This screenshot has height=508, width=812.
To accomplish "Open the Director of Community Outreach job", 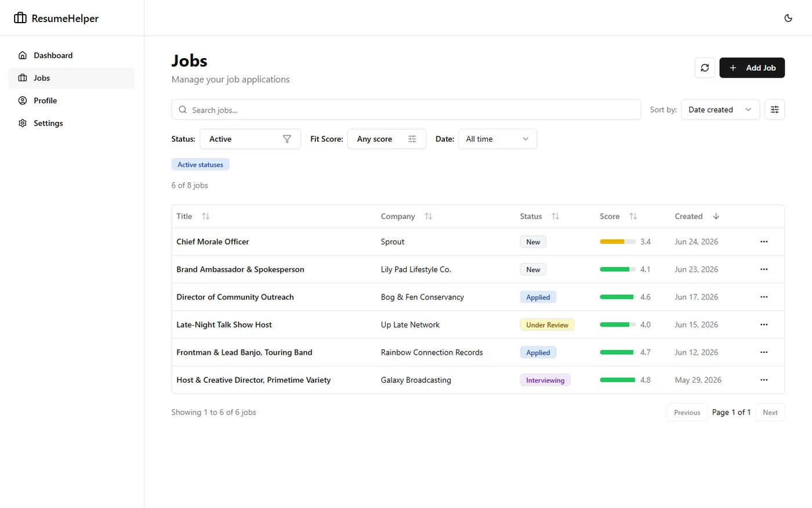I will click(235, 297).
